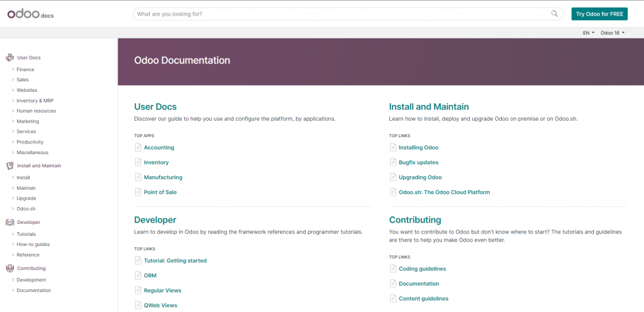Click document icon beside Point of Sale
The width and height of the screenshot is (644, 312).
(138, 192)
